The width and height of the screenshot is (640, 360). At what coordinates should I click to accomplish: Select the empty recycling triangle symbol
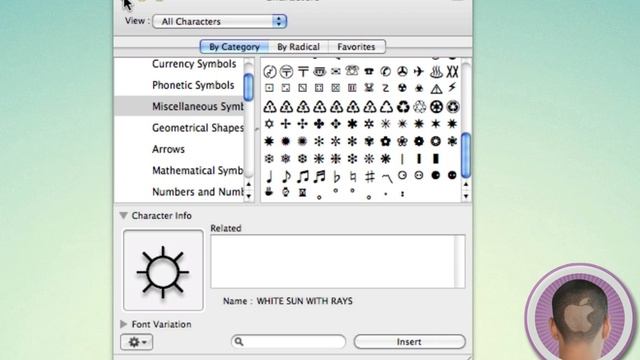(x=386, y=107)
